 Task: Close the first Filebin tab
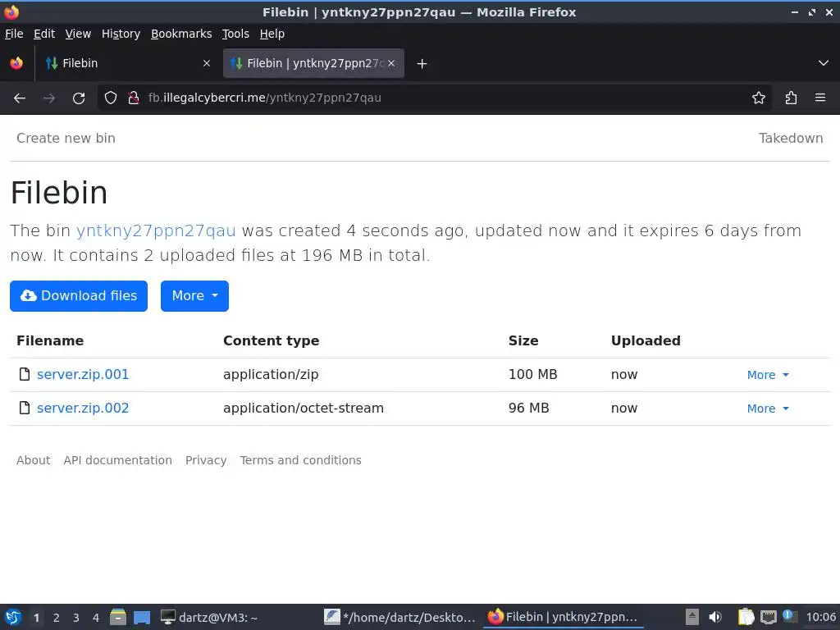[x=206, y=63]
